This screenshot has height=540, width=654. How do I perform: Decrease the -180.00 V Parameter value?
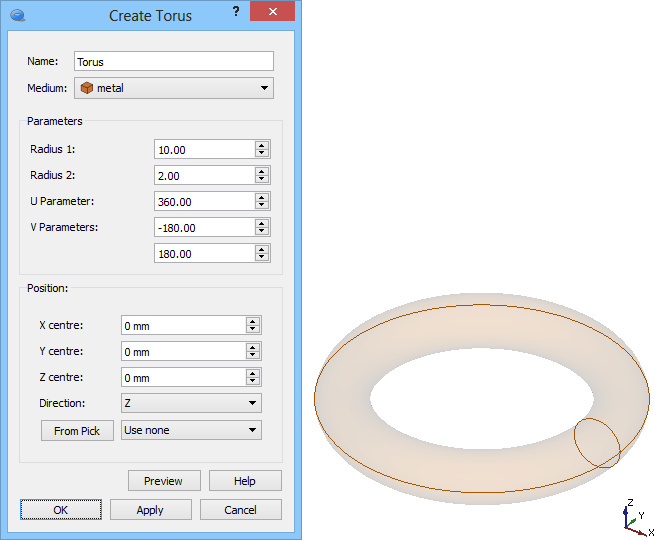pos(262,231)
